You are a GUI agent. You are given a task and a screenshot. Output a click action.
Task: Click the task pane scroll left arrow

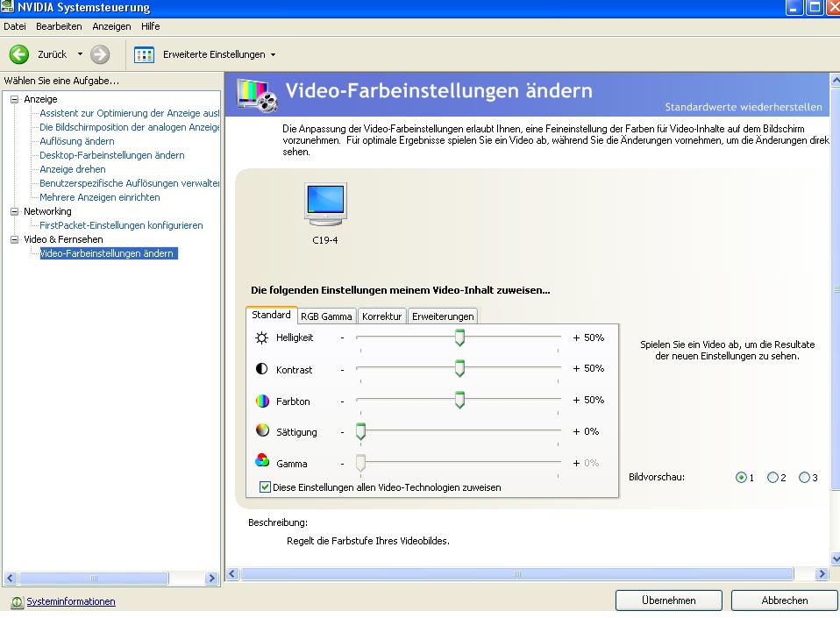click(x=11, y=579)
